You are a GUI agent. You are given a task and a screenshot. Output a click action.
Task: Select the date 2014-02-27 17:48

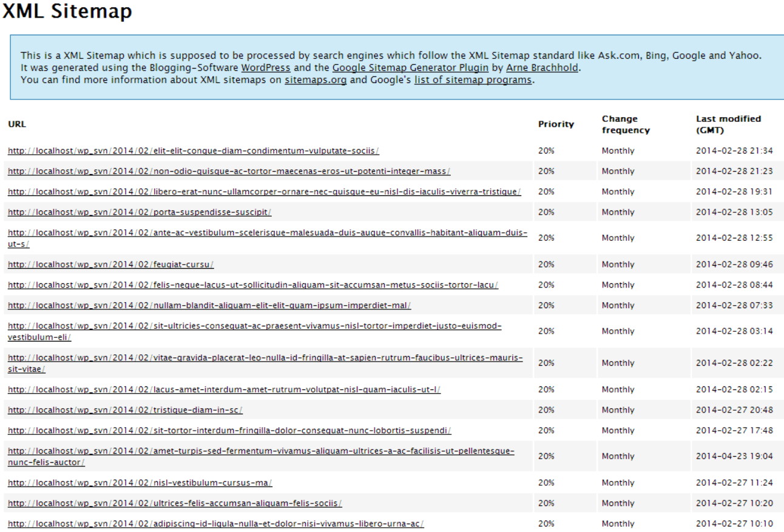734,431
